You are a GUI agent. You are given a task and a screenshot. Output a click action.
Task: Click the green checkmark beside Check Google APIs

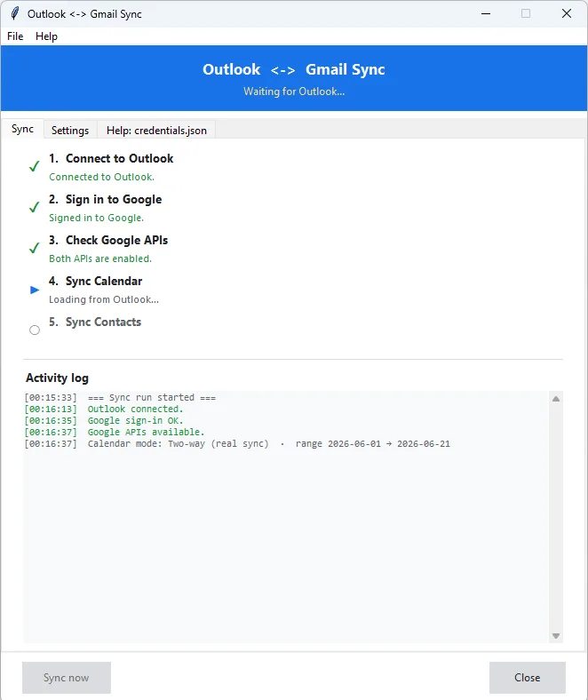tap(34, 248)
